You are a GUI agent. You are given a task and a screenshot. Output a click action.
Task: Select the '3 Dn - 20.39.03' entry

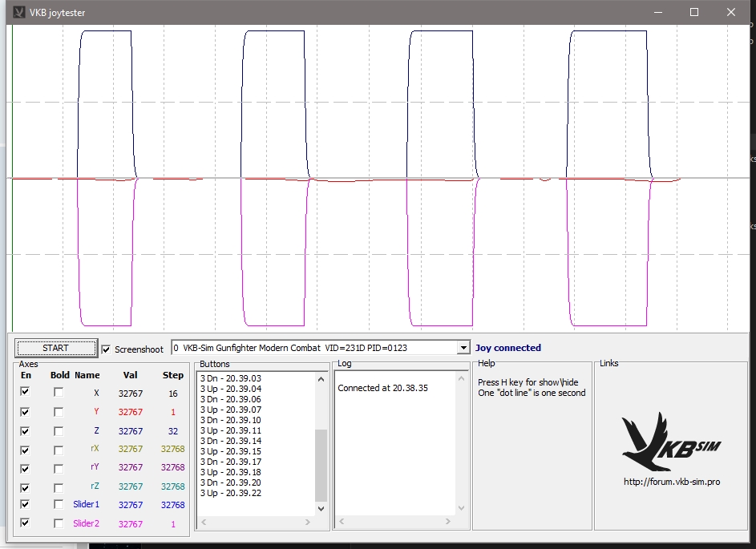point(230,378)
